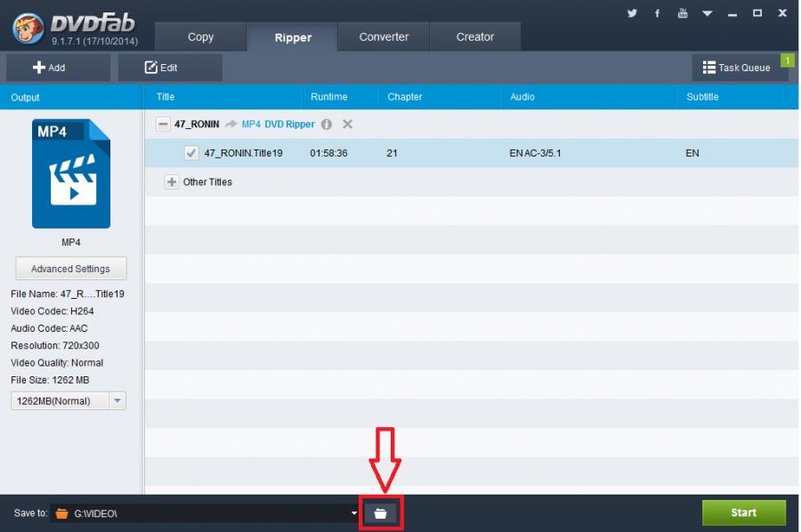Expand Other Titles list
This screenshot has height=532, width=801.
(x=172, y=181)
